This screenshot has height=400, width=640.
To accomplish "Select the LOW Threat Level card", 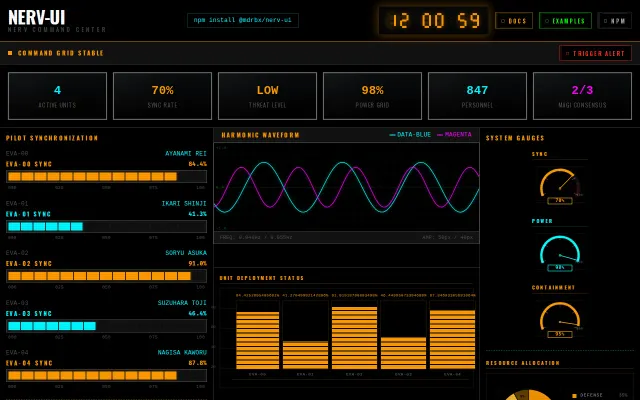I will 267,96.
